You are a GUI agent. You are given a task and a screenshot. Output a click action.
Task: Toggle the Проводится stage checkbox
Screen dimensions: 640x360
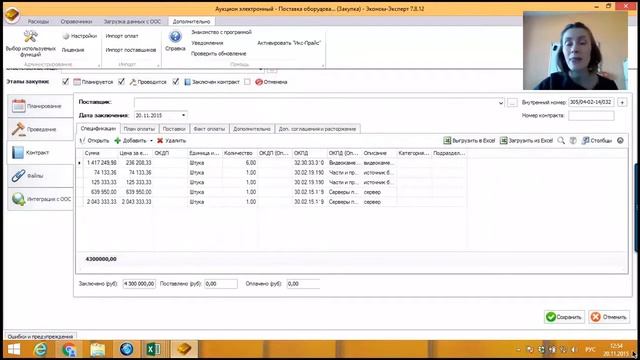pyautogui.click(x=121, y=82)
